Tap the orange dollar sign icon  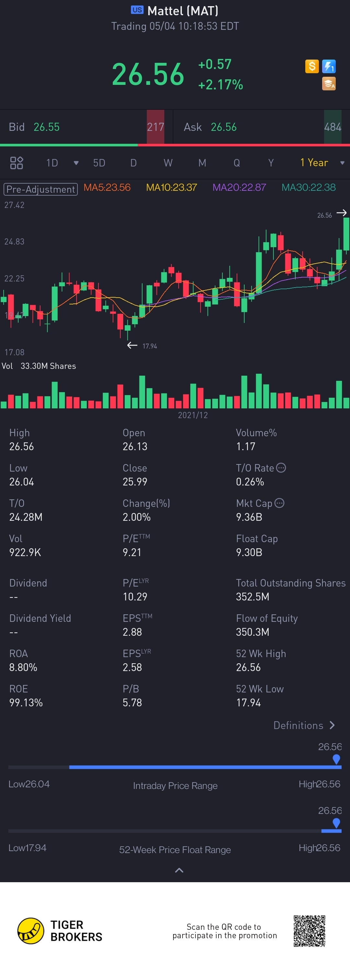point(312,67)
